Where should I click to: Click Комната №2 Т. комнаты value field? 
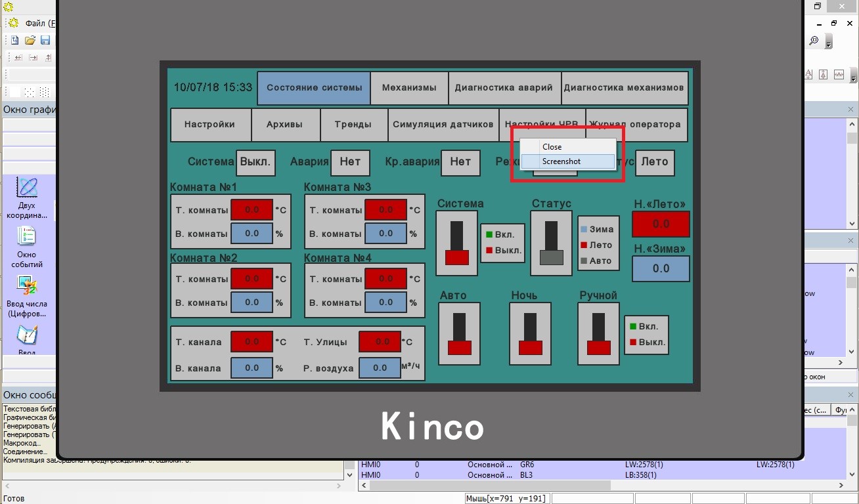(252, 279)
